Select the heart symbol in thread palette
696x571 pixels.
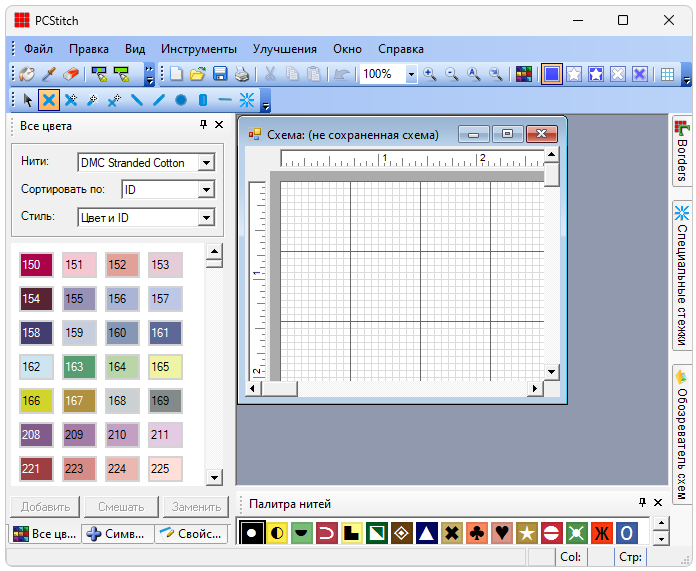(502, 532)
